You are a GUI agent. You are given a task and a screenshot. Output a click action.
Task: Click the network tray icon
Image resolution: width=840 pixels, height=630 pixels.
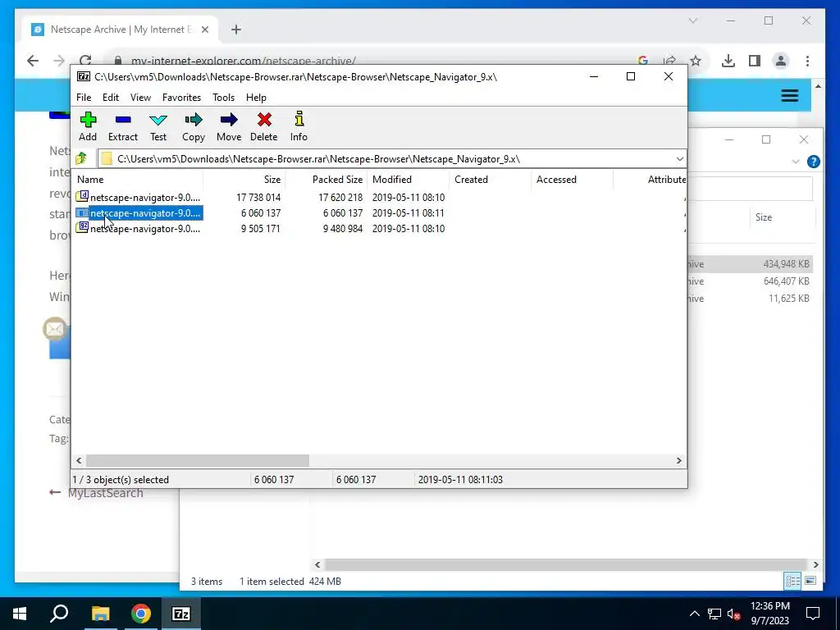tap(714, 614)
